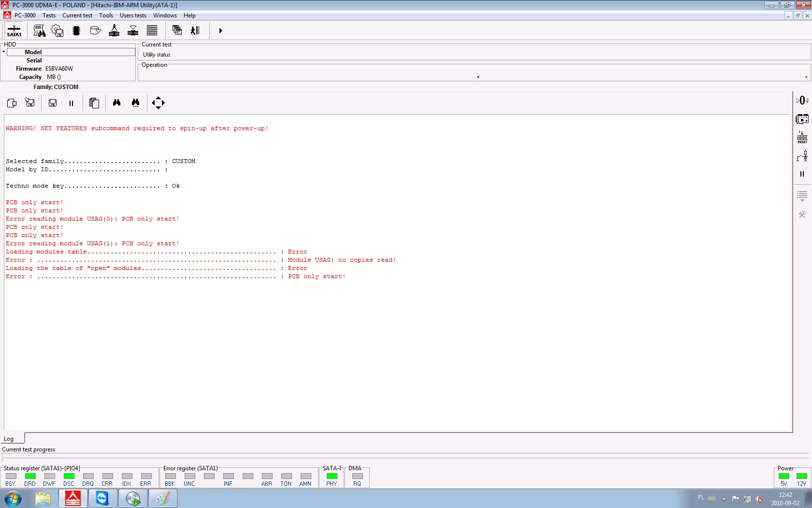812x508 pixels.
Task: Expand the HDD Model dropdown arrow
Action: pyautogui.click(x=3, y=52)
